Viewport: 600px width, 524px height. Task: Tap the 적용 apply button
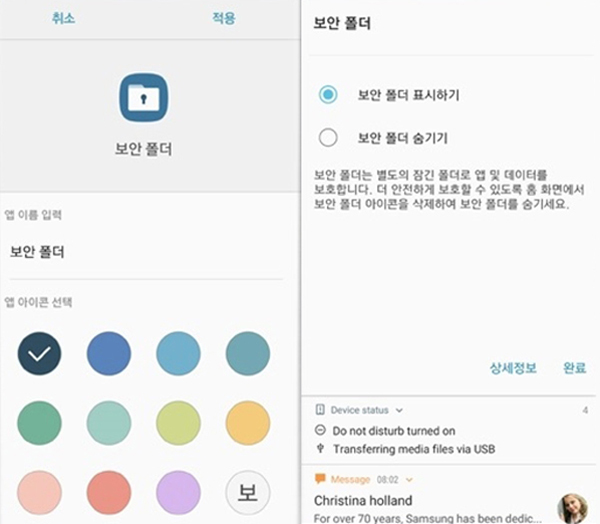[x=224, y=18]
